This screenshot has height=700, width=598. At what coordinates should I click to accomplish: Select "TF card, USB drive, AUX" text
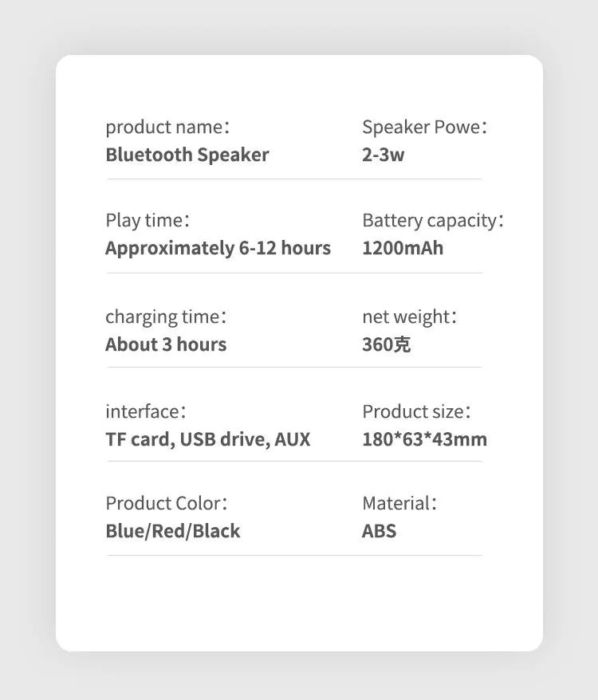click(x=208, y=438)
